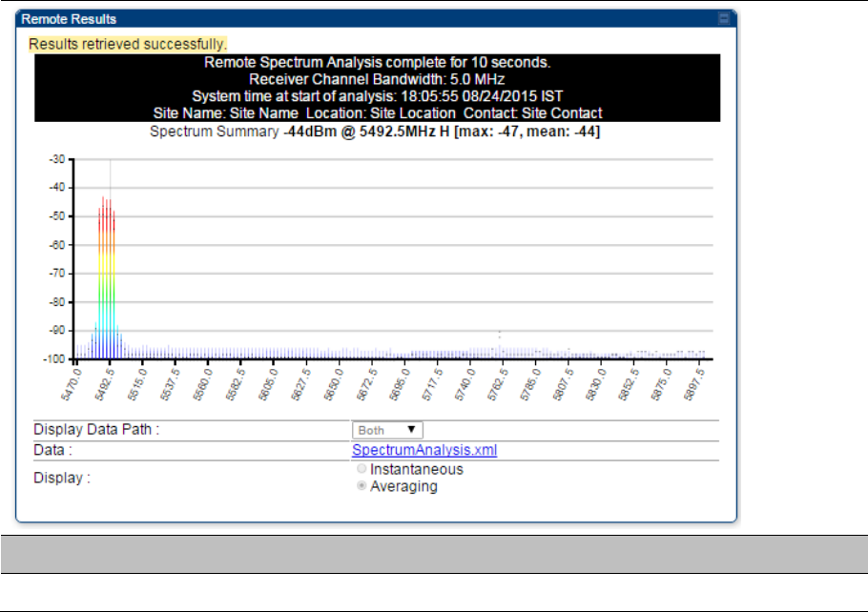Image resolution: width=868 pixels, height=612 pixels.
Task: Open the SpectrumAnalysis.xml link
Action: point(424,450)
